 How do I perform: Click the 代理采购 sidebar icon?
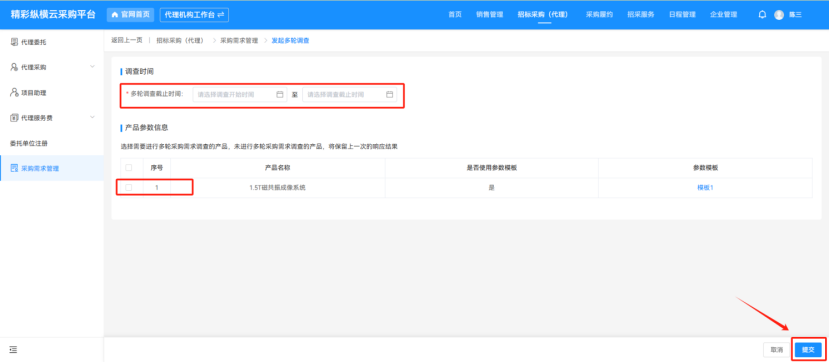click(14, 67)
